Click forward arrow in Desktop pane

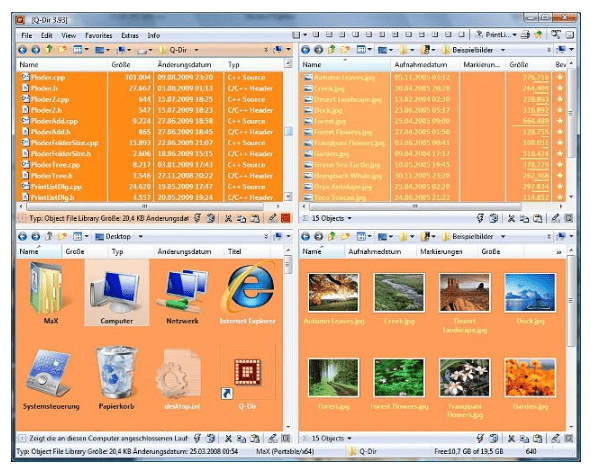click(x=35, y=236)
